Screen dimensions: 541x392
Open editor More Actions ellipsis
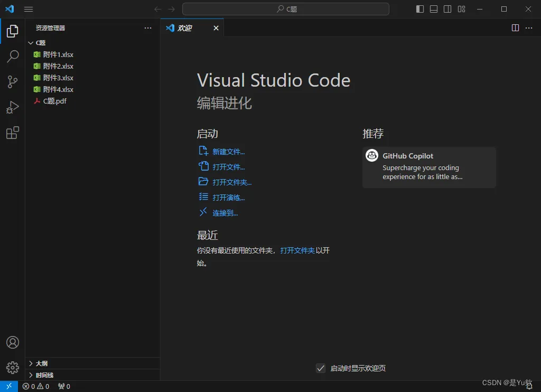(529, 28)
